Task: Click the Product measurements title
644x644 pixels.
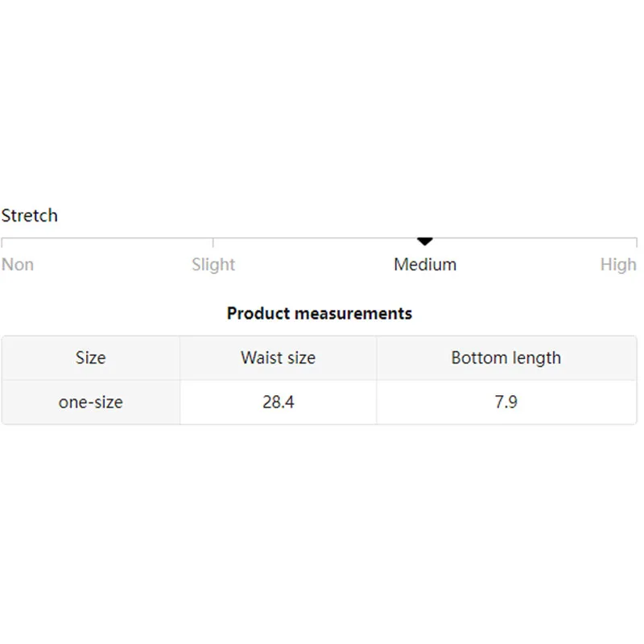Action: [x=320, y=313]
